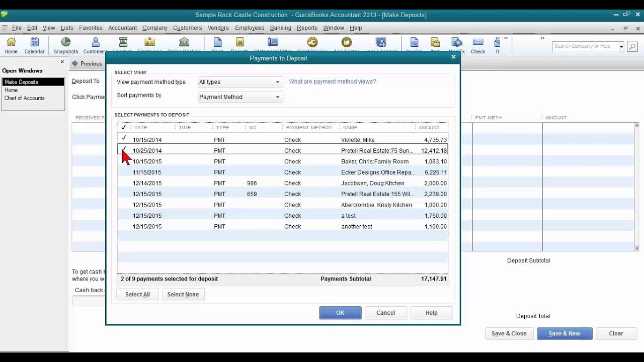Open the Window menu
The width and height of the screenshot is (644, 362).
(x=334, y=28)
